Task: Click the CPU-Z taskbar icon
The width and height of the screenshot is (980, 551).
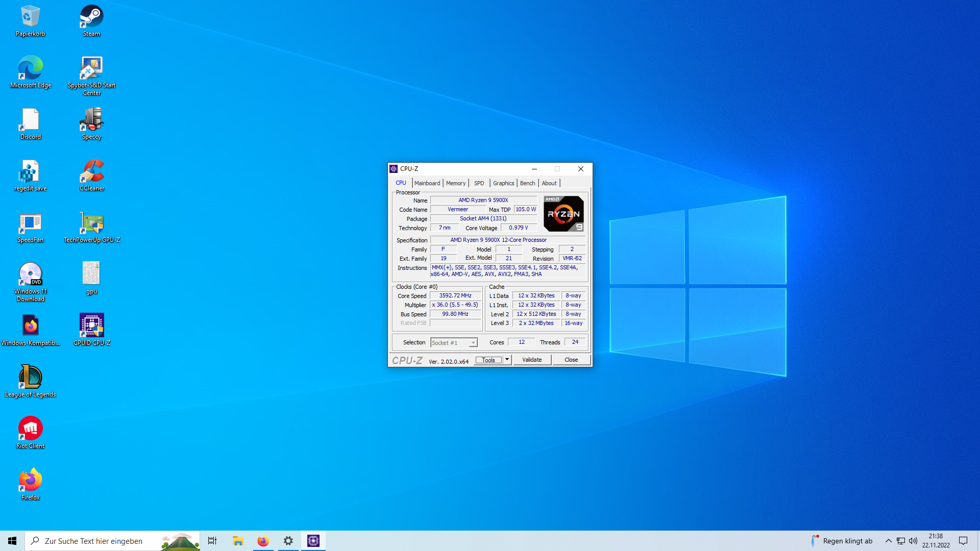Action: pos(313,541)
